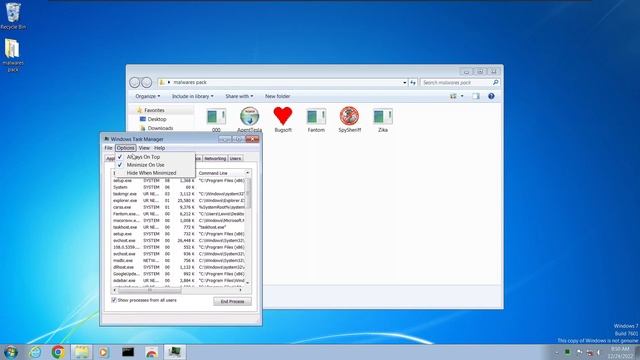The width and height of the screenshot is (640, 360).
Task: Select the SpySheriff file icon
Action: [x=349, y=120]
